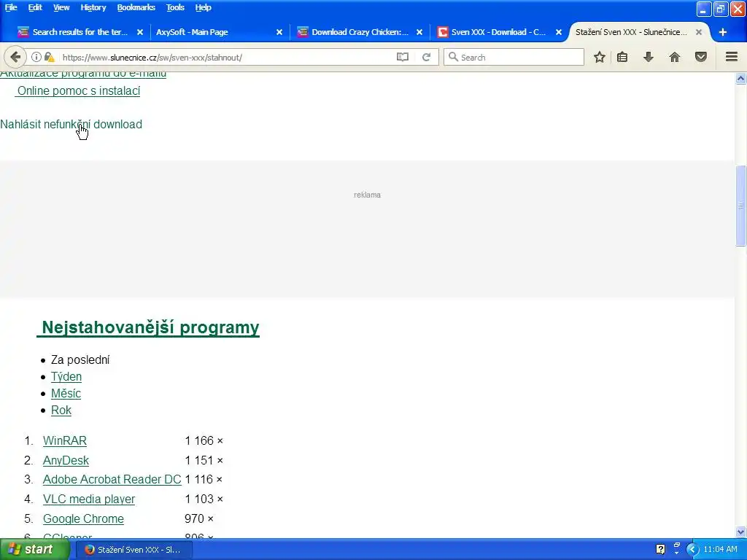Image resolution: width=747 pixels, height=560 pixels.
Task: Select the Týden period link
Action: pos(66,377)
